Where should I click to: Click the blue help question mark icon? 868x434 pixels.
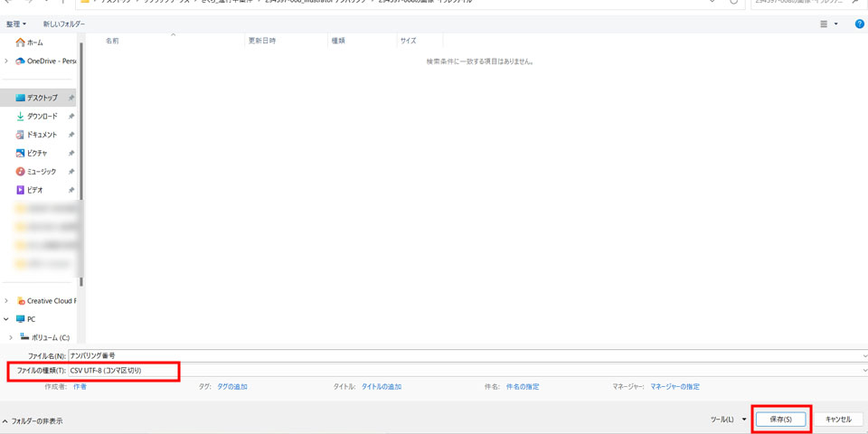[x=859, y=24]
